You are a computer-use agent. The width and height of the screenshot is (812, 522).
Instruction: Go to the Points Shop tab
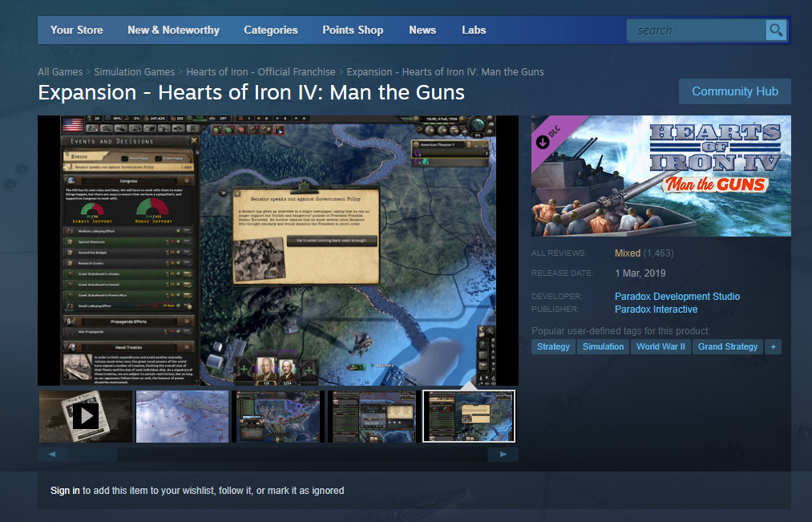coord(353,30)
